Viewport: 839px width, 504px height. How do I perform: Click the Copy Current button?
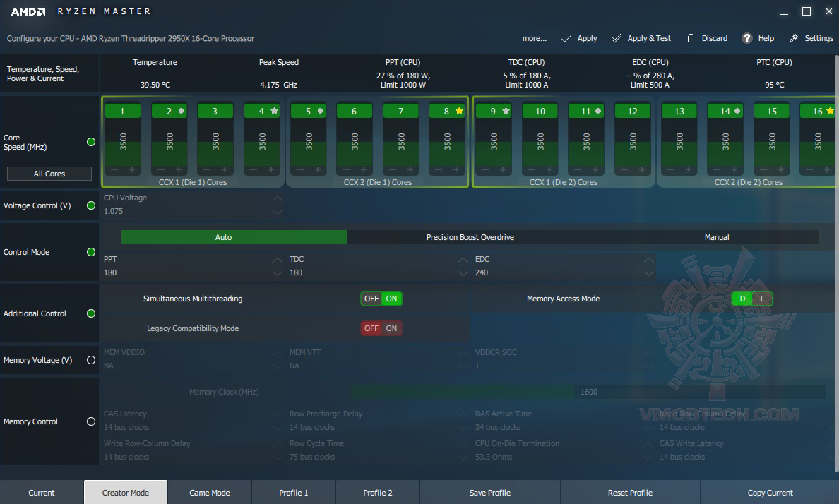tap(770, 492)
